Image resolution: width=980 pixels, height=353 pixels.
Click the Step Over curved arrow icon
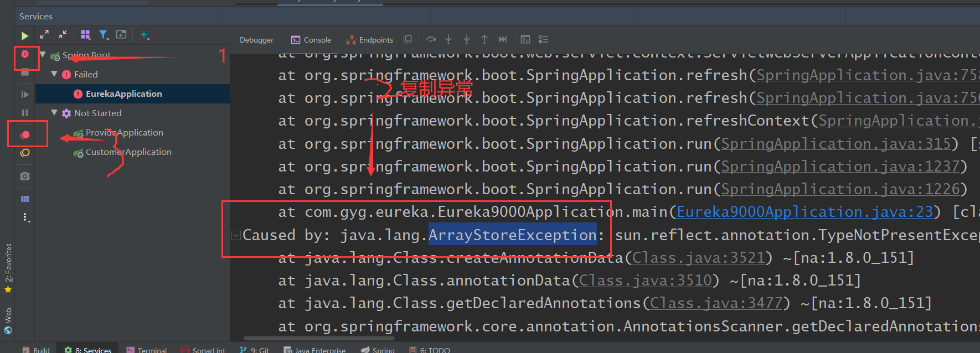431,39
